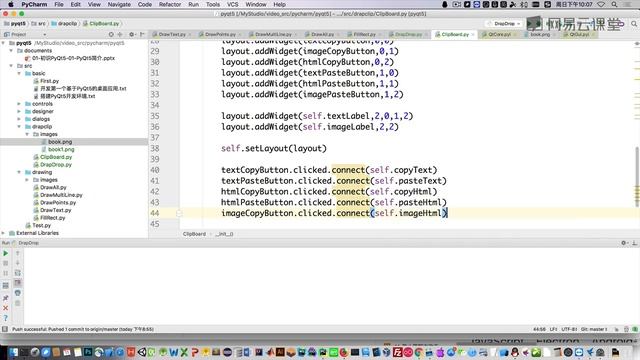Click line 44 fold marker in gutter
The height and width of the screenshot is (360, 640).
tap(179, 213)
